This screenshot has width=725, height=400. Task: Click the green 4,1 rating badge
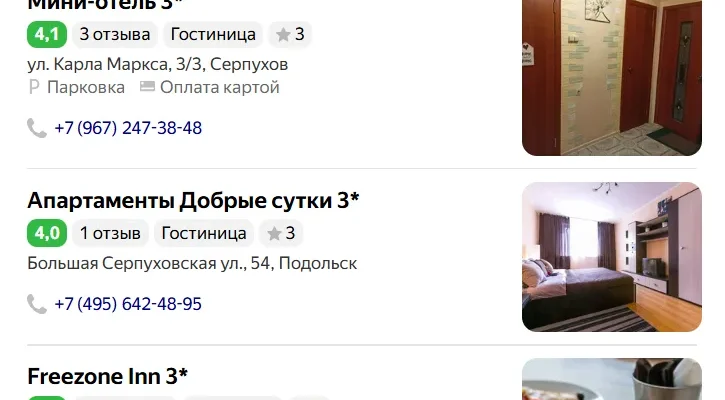coord(47,34)
